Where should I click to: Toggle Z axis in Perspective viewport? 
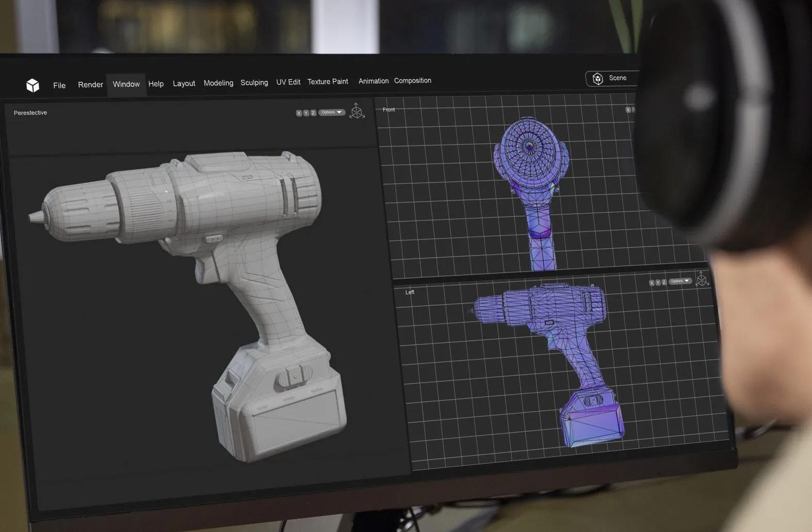click(313, 113)
